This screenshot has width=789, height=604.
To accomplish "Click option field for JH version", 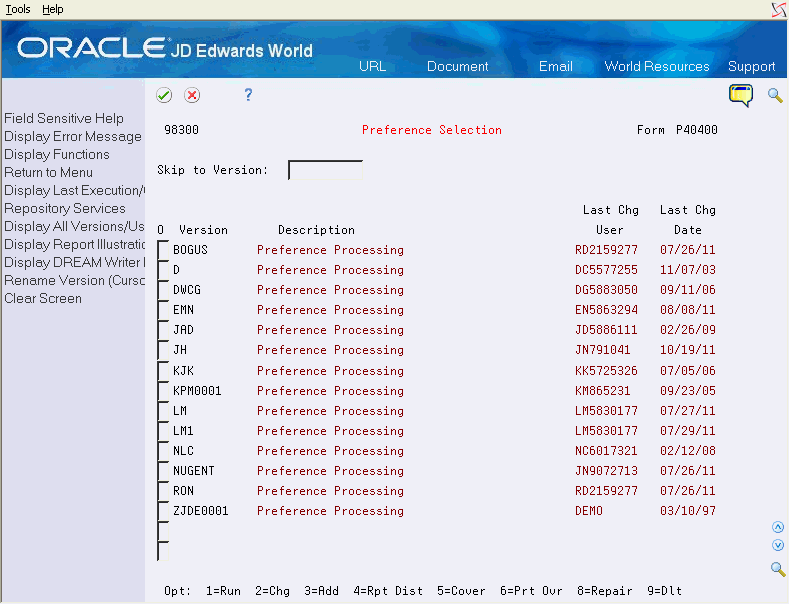I will pyautogui.click(x=163, y=350).
